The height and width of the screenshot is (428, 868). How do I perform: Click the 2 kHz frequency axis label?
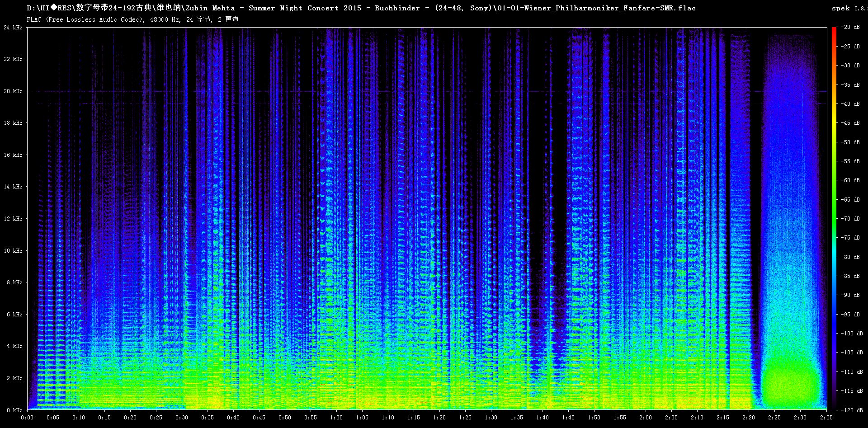(14, 378)
